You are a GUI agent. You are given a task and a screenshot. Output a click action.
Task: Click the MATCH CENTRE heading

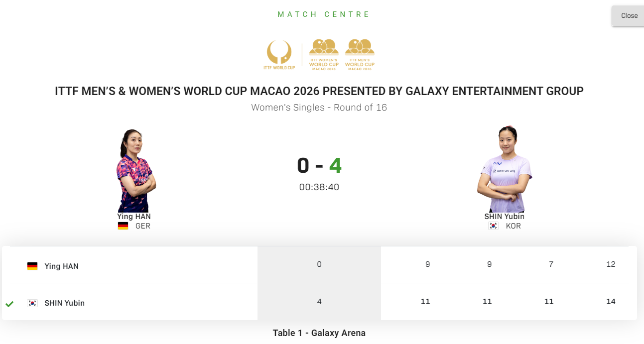324,14
